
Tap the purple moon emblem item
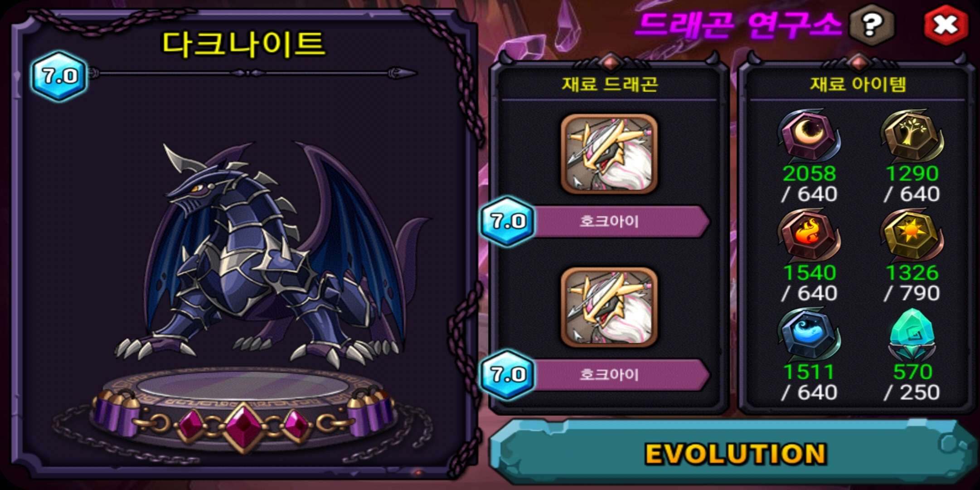[809, 135]
